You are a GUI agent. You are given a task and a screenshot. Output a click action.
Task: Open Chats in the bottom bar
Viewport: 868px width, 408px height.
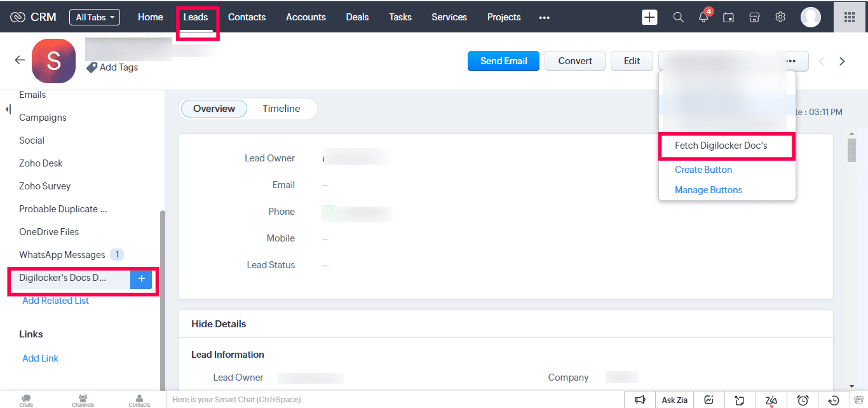pos(26,400)
